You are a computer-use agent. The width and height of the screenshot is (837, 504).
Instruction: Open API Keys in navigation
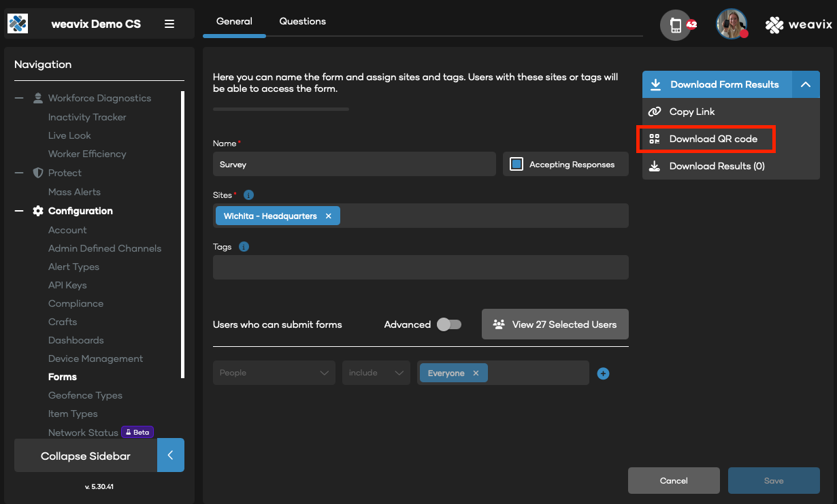point(67,285)
